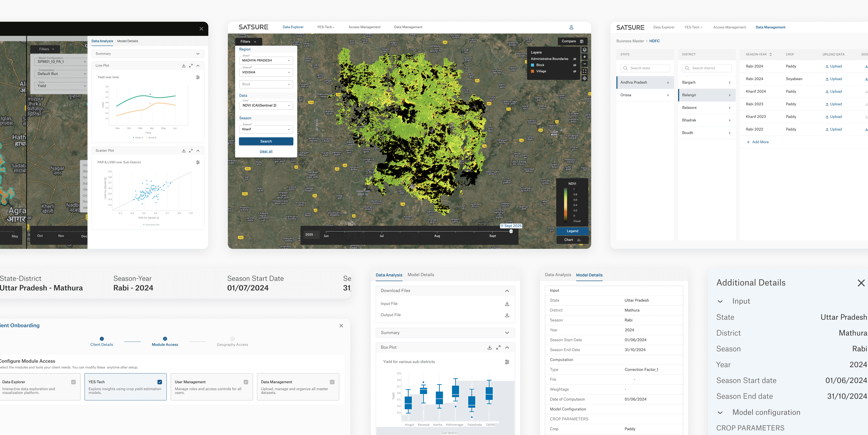868x435 pixels.
Task: Click the clear all link
Action: click(266, 151)
